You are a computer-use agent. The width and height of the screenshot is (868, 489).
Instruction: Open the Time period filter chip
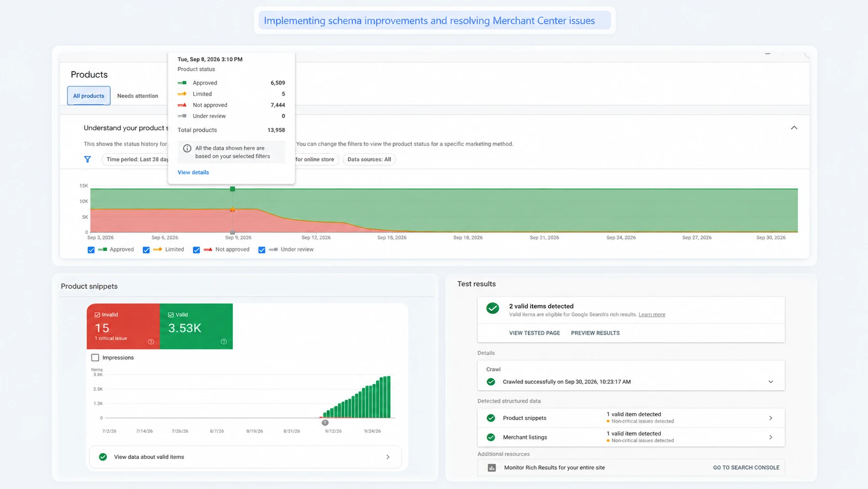(135, 160)
